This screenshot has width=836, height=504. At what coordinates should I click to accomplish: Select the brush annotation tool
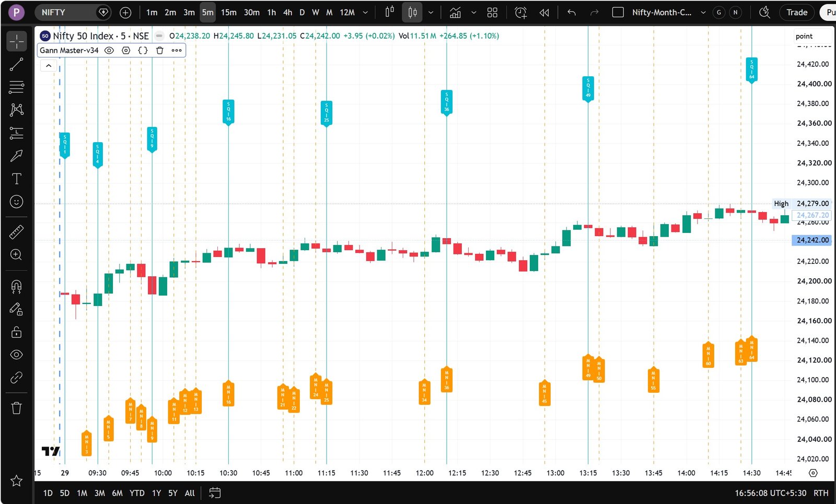[x=17, y=156]
